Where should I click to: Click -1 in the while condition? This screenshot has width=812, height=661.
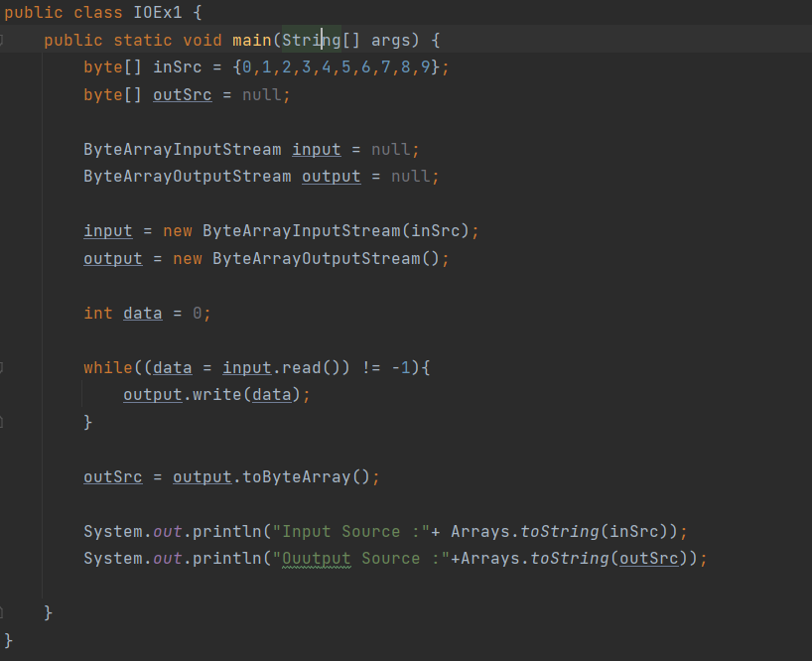pos(401,367)
